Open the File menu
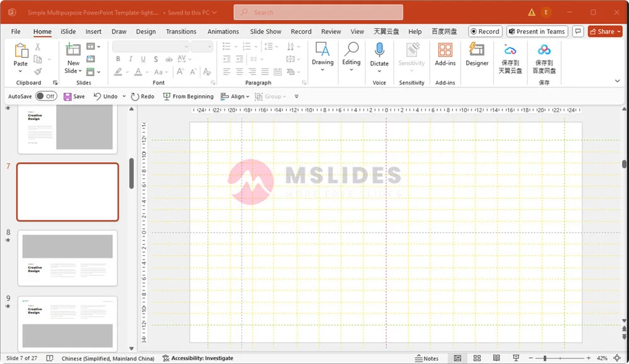 (16, 31)
